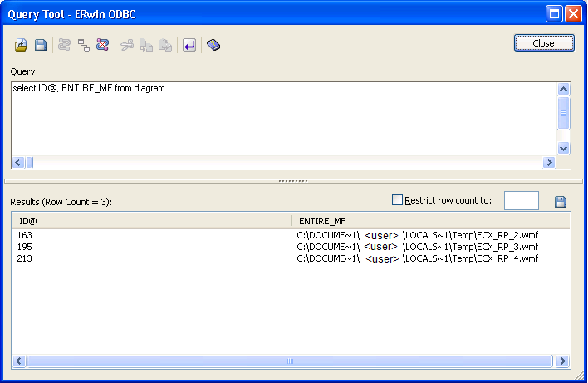Enable the Restrict row count checkbox
The height and width of the screenshot is (383, 588).
click(x=397, y=200)
